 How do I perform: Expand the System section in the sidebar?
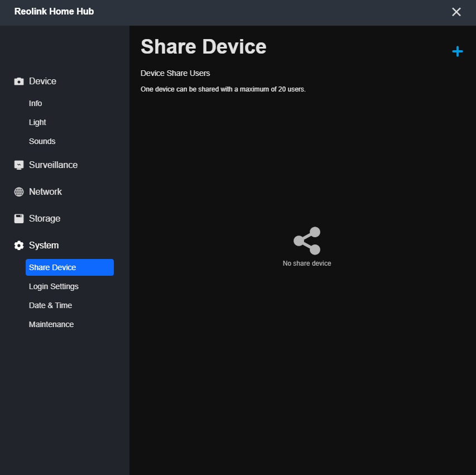click(44, 245)
